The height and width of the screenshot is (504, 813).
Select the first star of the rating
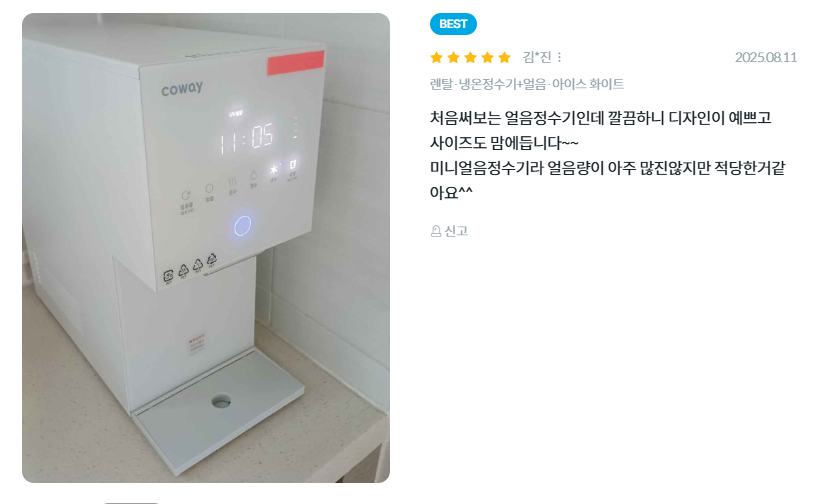(x=437, y=58)
